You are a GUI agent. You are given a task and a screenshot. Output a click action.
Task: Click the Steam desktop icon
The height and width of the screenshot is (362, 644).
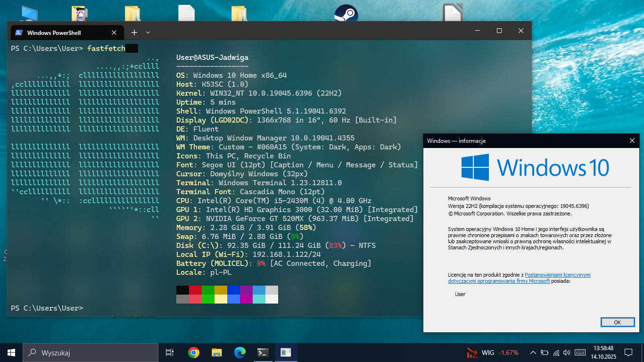346,13
